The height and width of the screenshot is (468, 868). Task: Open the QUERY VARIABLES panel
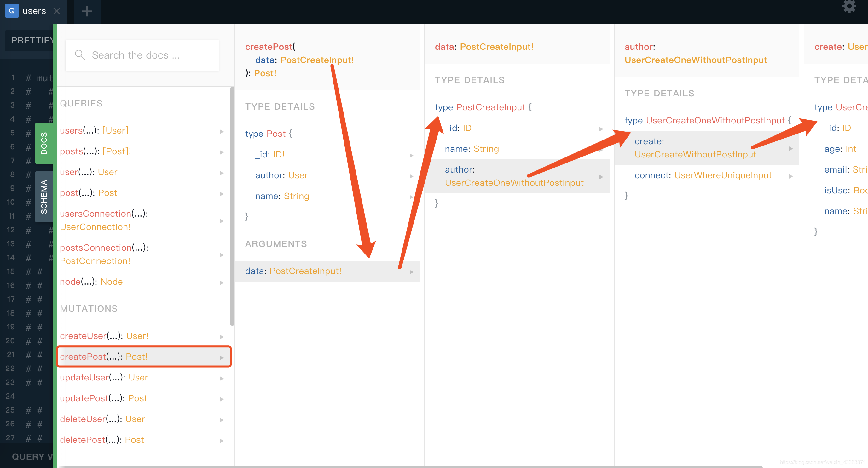[32, 457]
